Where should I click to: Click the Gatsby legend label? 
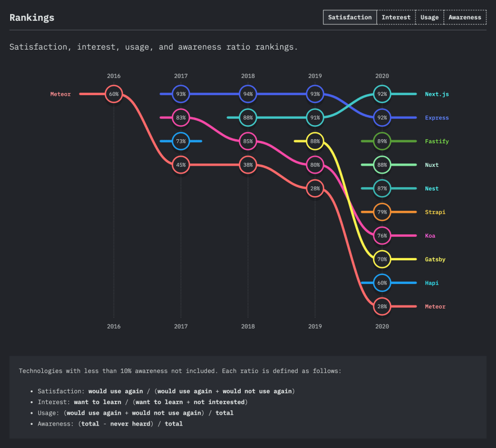(x=435, y=259)
